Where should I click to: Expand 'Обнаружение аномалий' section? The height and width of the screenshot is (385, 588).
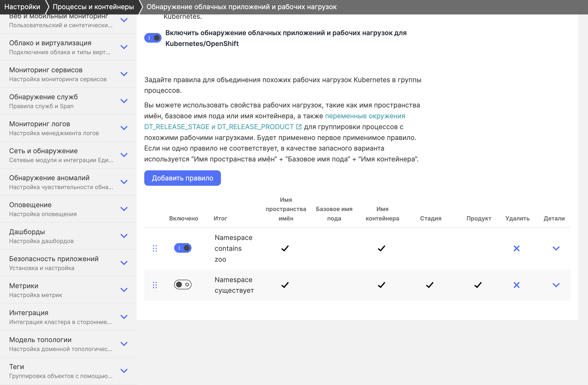[x=124, y=182]
